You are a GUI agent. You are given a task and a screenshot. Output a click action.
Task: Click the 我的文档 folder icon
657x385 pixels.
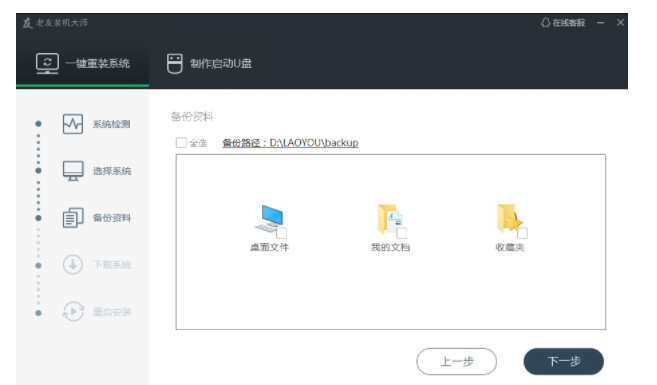coord(390,219)
